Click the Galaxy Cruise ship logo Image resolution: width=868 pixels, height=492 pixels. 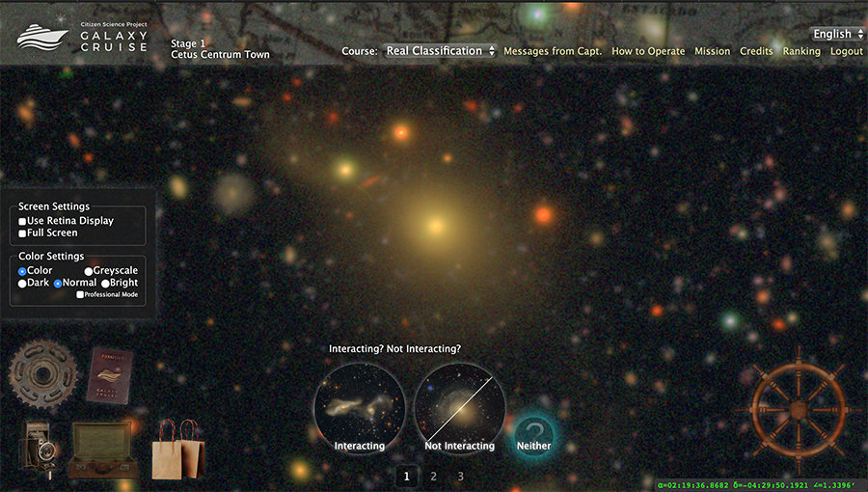[42, 36]
